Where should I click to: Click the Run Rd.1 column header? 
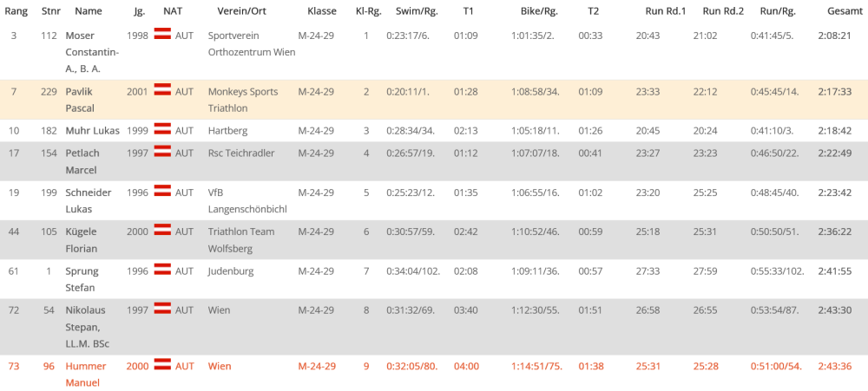pos(666,11)
